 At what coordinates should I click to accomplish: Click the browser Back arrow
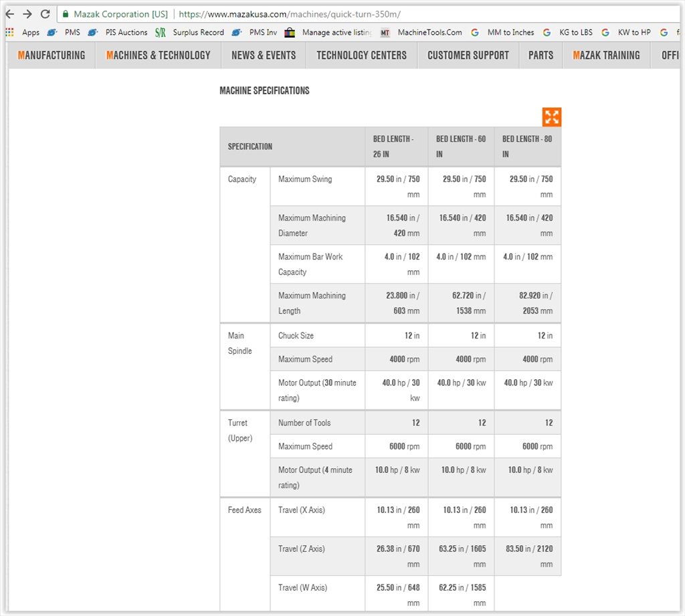click(9, 14)
